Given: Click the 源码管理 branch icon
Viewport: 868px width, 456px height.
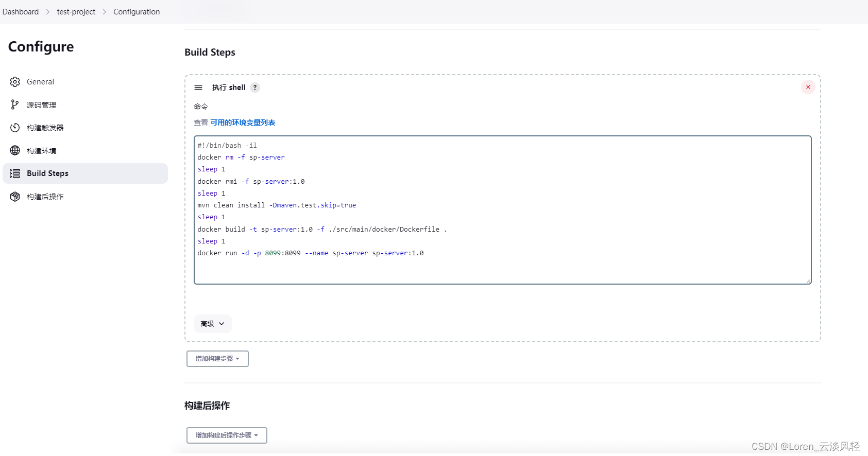Looking at the screenshot, I should 15,105.
